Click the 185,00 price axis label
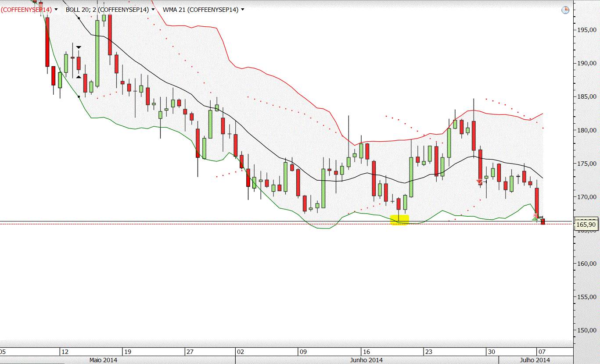Screen dimensions: 600x364 (586, 96)
